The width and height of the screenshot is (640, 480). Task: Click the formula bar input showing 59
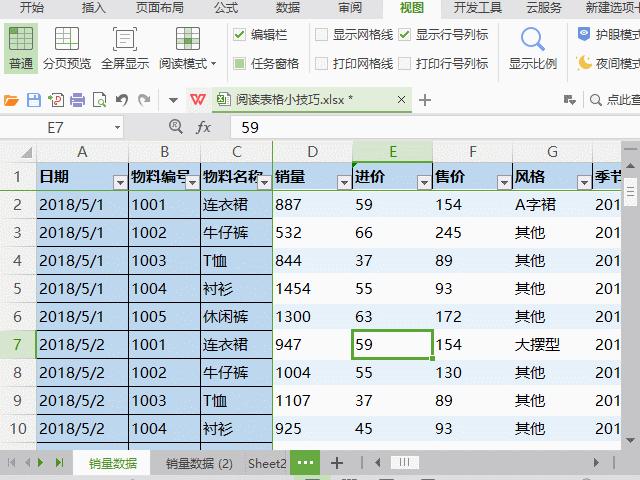coord(435,127)
